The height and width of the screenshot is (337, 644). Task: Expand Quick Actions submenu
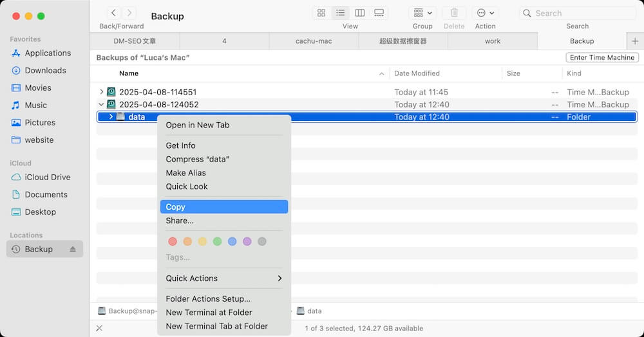click(224, 278)
